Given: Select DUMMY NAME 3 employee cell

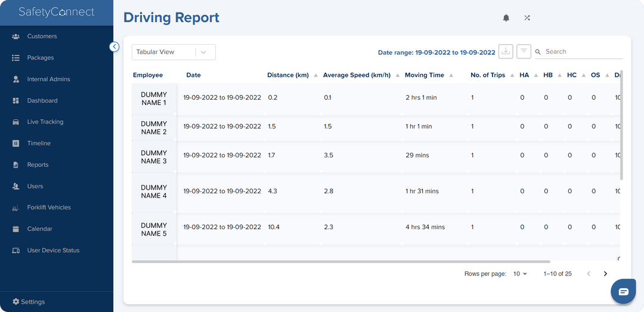Looking at the screenshot, I should 154,157.
